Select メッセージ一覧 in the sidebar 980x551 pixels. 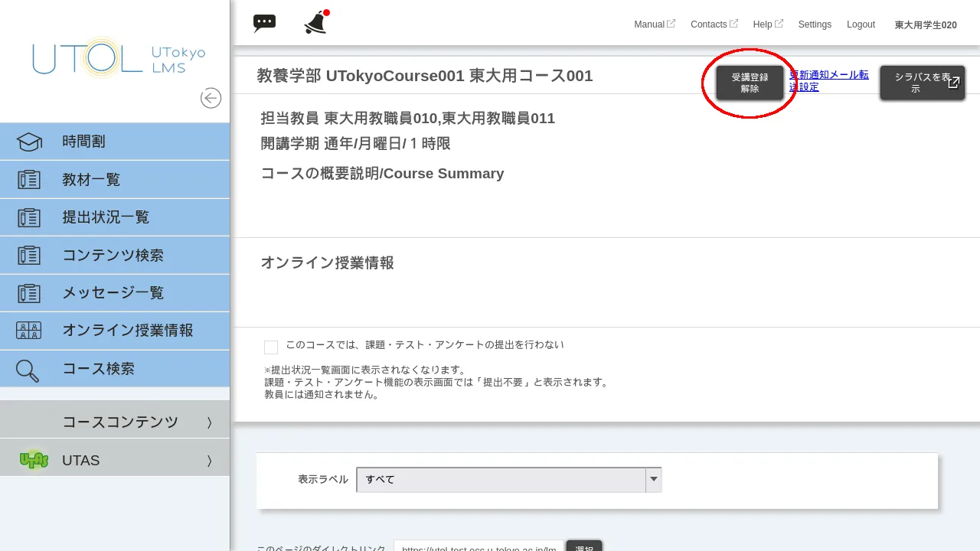[x=113, y=293]
